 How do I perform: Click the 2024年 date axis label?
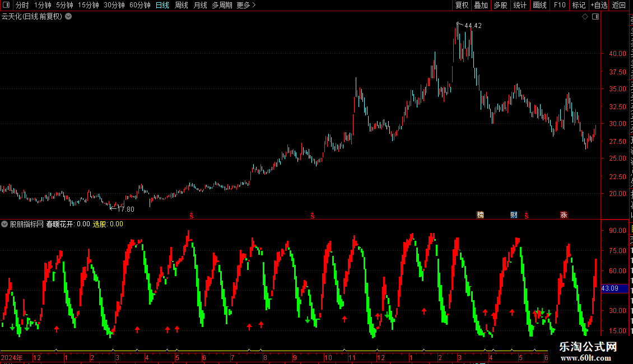pyautogui.click(x=12, y=357)
